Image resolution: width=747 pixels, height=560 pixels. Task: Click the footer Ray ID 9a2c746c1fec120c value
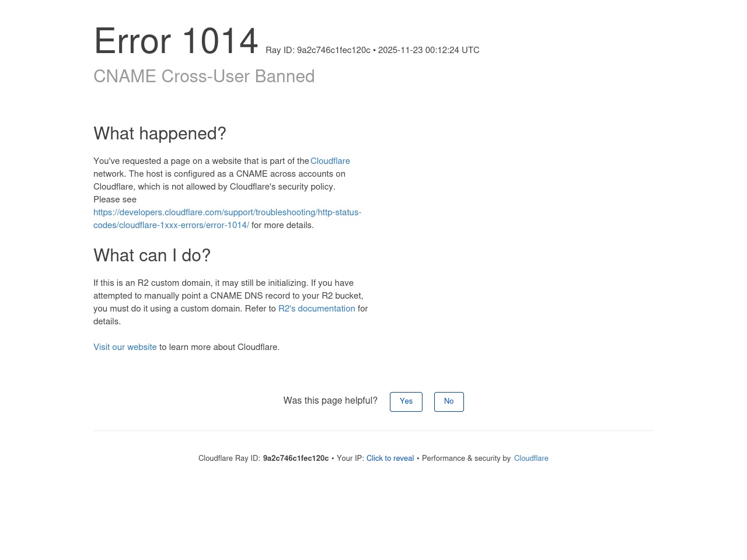coord(296,459)
